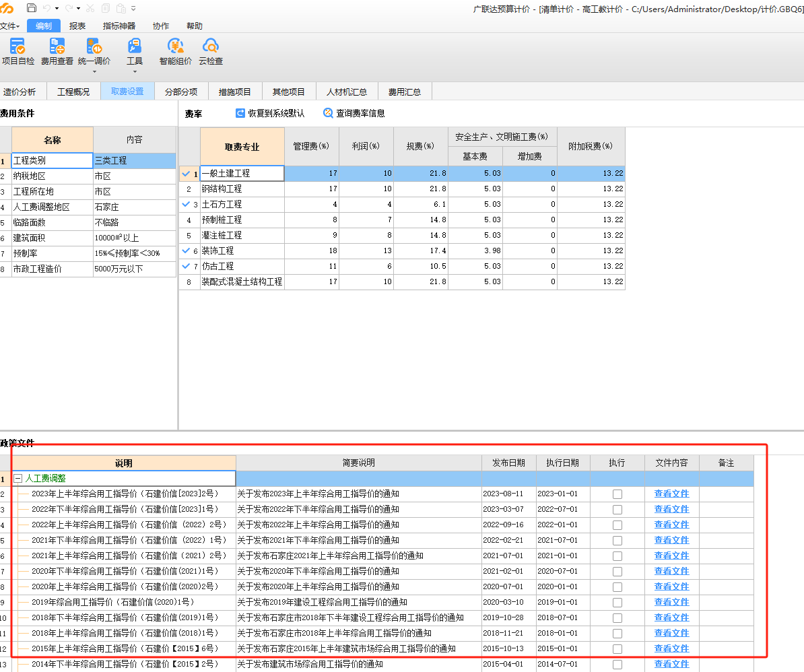Run the 云检查 cloud check tool
This screenshot has width=804, height=672.
click(x=211, y=52)
